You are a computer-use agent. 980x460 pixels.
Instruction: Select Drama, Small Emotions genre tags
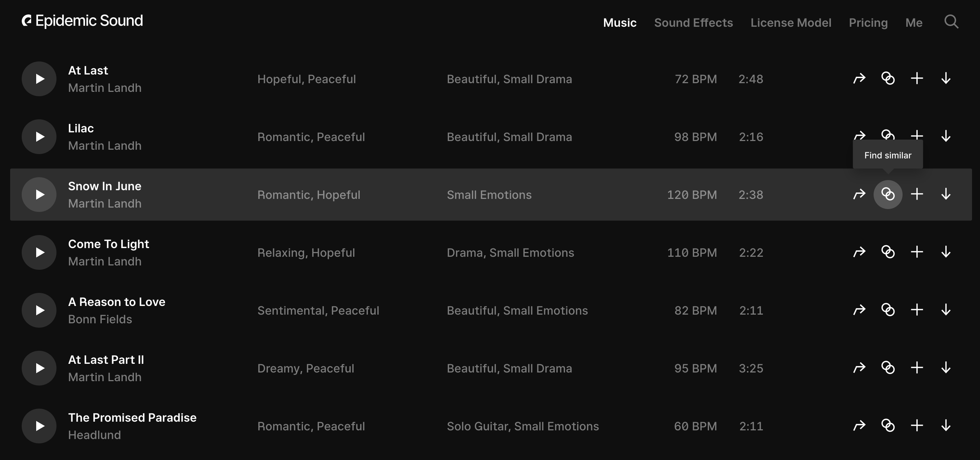(510, 252)
